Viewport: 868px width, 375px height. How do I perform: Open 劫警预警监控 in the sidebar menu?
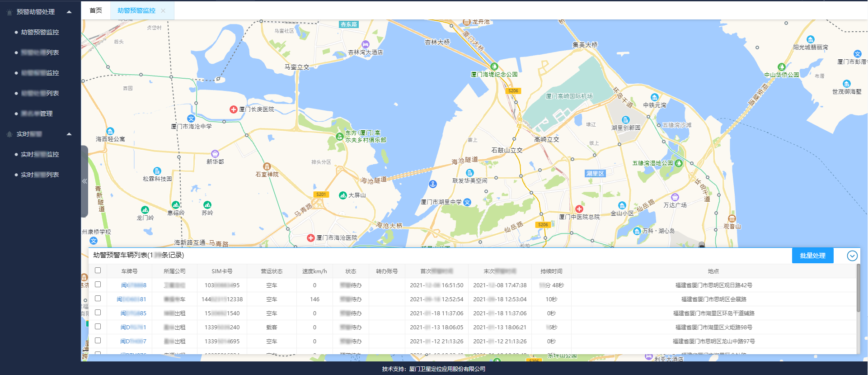click(40, 32)
